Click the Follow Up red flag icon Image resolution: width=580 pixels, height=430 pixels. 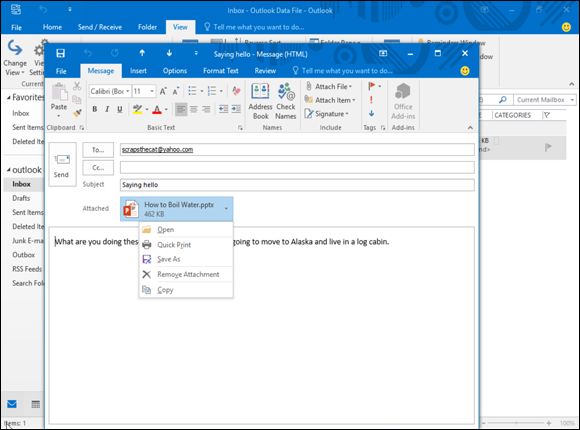(371, 86)
